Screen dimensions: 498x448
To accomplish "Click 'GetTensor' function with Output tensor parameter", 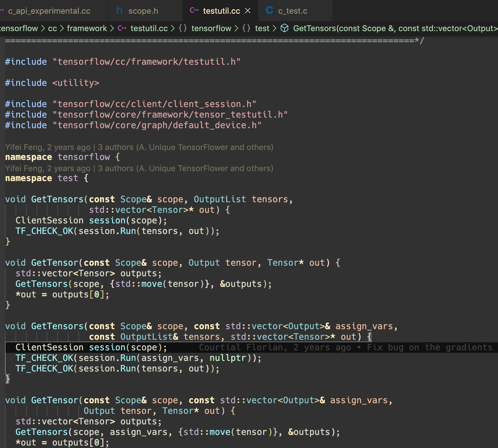I will click(x=54, y=263).
